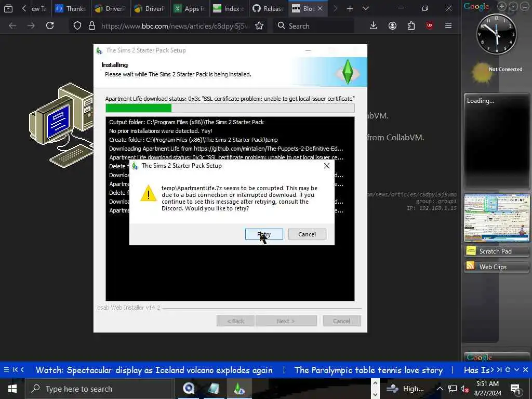Switch to the 'Thanks' tab
This screenshot has width=532, height=399.
pyautogui.click(x=71, y=8)
